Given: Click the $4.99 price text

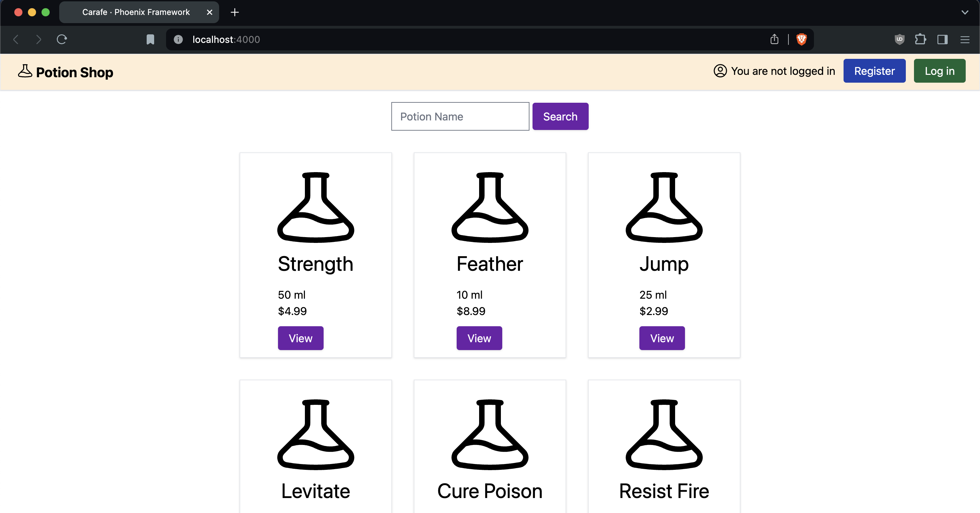Looking at the screenshot, I should point(292,311).
